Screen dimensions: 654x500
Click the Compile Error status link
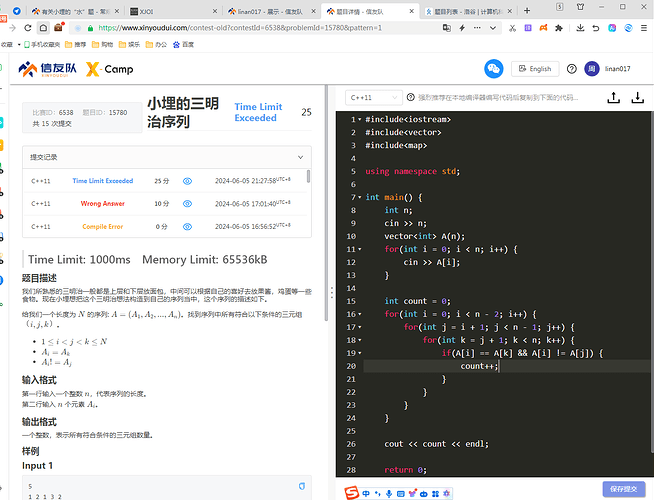pyautogui.click(x=103, y=226)
